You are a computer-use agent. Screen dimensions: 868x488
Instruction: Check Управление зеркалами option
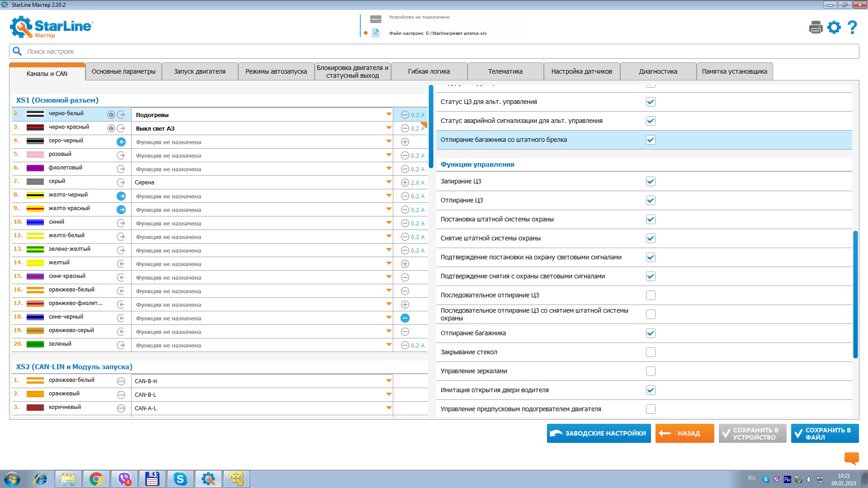tap(651, 371)
